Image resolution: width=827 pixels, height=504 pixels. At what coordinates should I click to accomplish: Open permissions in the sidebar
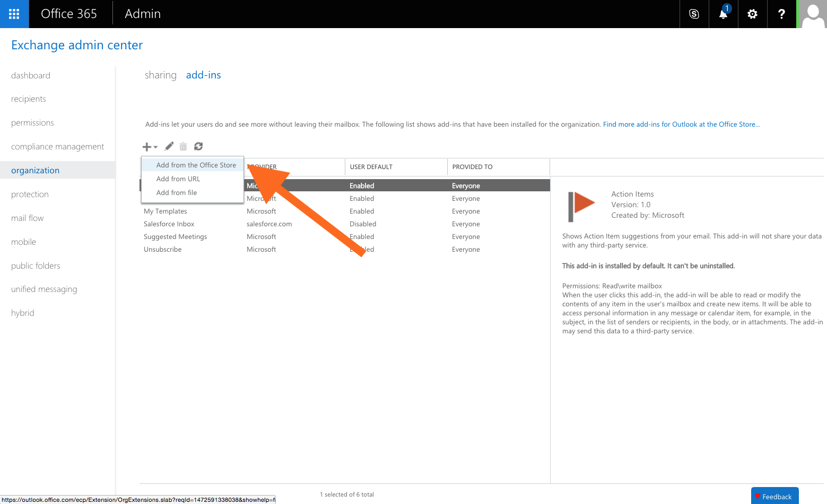click(x=32, y=122)
